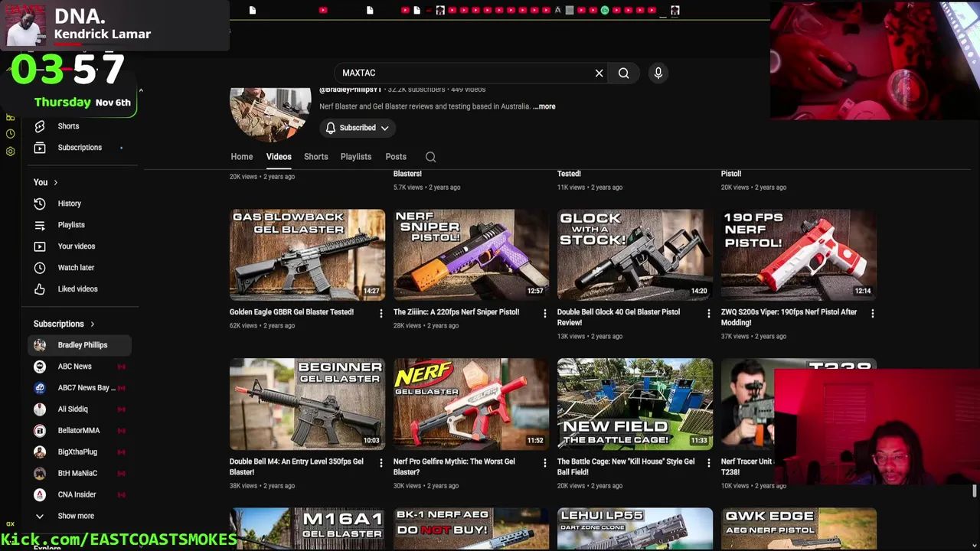Open The Battle Cage video thumbnail
The image size is (980, 551).
(x=635, y=403)
